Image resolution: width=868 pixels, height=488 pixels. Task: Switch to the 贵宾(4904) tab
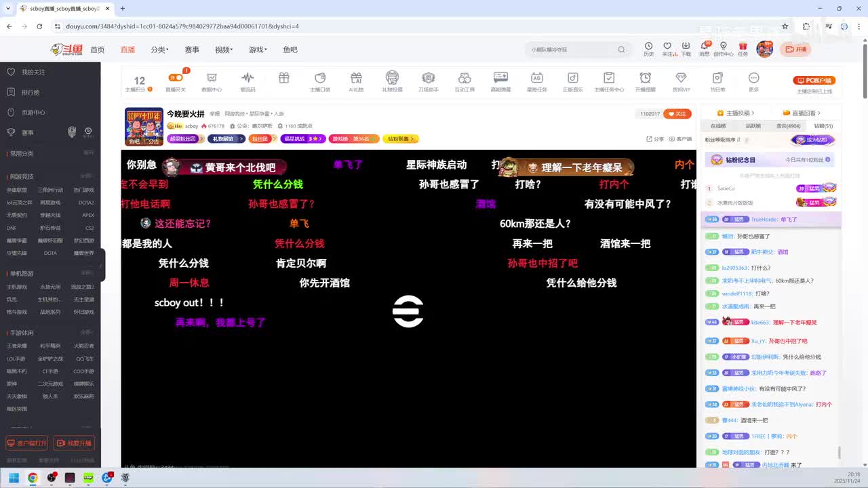pos(789,126)
